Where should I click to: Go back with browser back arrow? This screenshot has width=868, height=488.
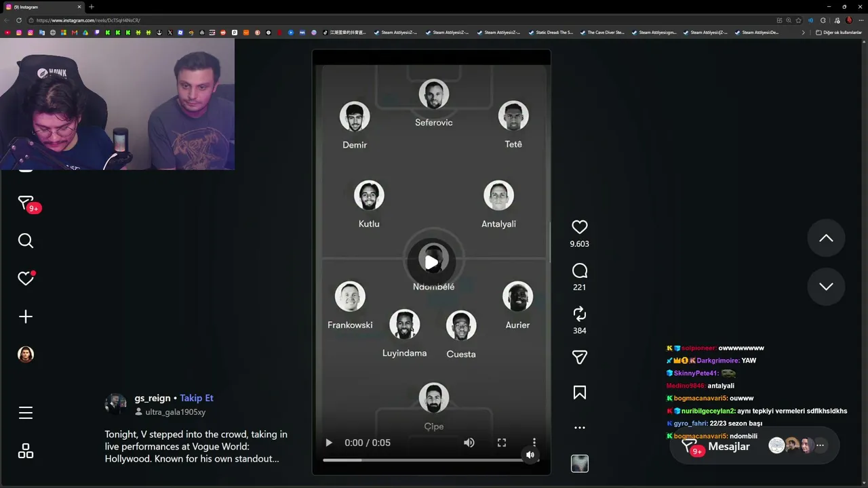click(x=7, y=20)
